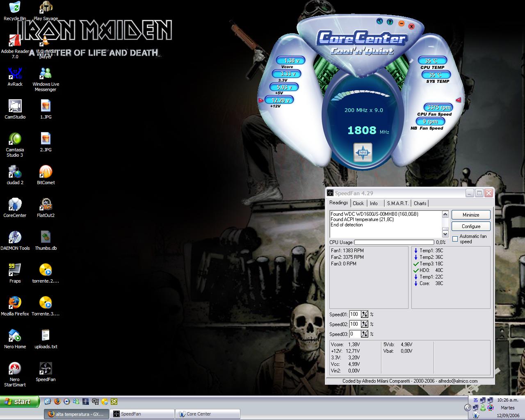Switch to alta temperatura Firefox taskbar window
The height and width of the screenshot is (420, 525).
click(x=77, y=414)
